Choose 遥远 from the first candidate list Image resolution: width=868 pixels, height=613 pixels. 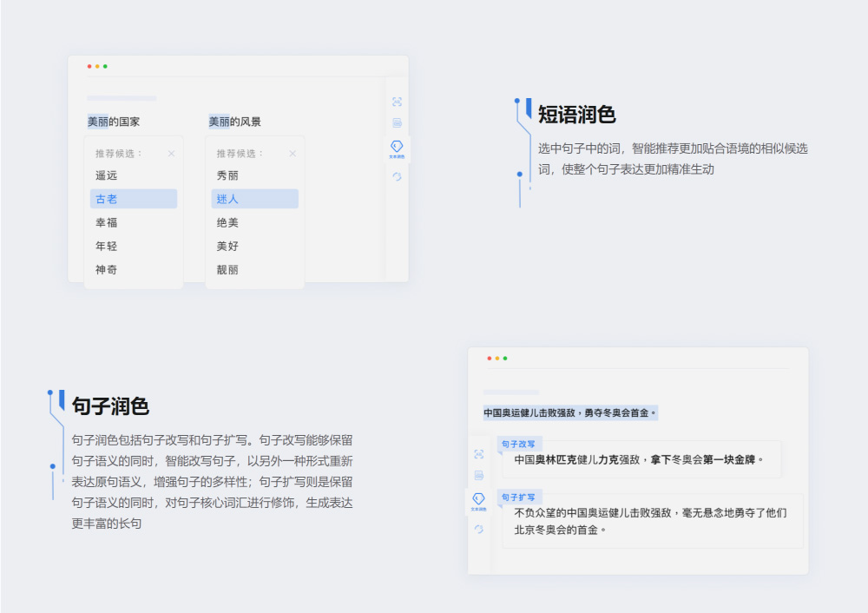(x=104, y=175)
